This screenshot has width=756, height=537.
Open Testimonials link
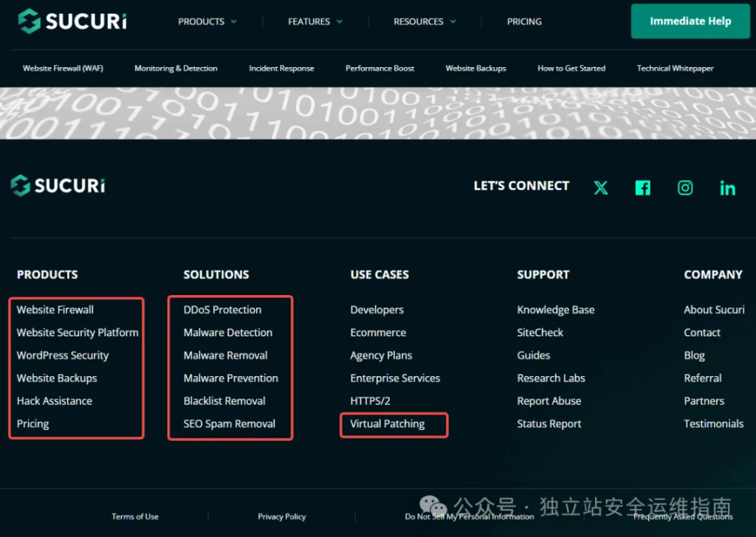pyautogui.click(x=714, y=424)
